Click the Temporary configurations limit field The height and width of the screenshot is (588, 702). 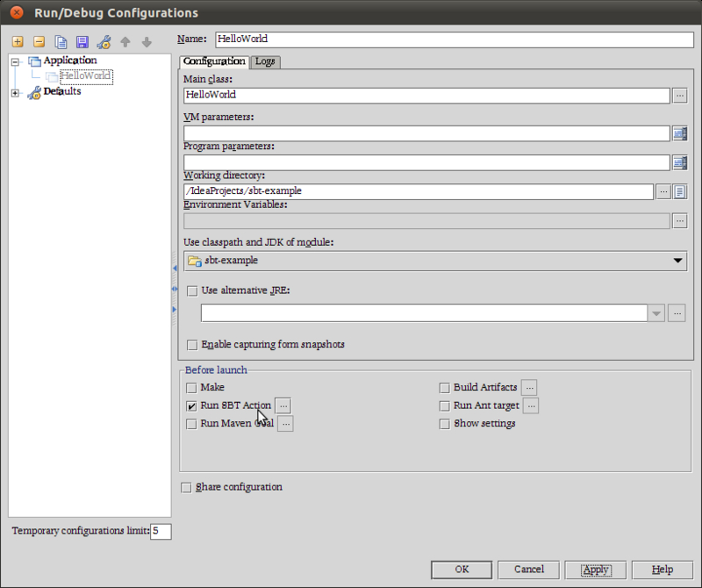click(x=161, y=532)
